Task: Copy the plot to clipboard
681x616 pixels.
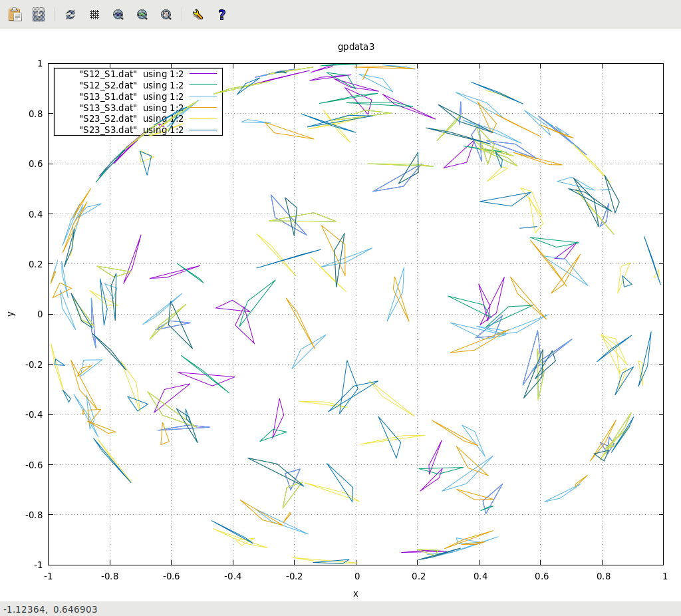Action: (15, 14)
